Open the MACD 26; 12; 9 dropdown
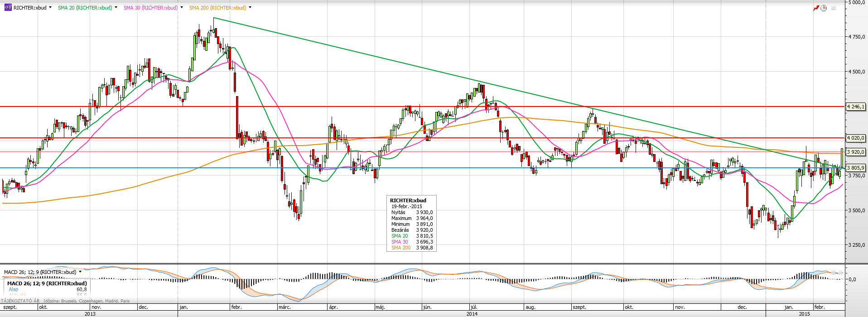 pos(80,272)
